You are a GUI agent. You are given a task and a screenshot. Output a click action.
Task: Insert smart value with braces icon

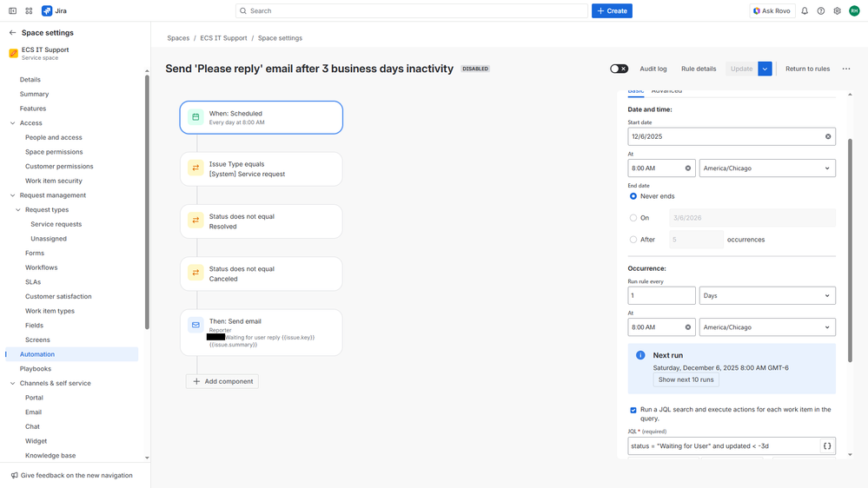827,446
